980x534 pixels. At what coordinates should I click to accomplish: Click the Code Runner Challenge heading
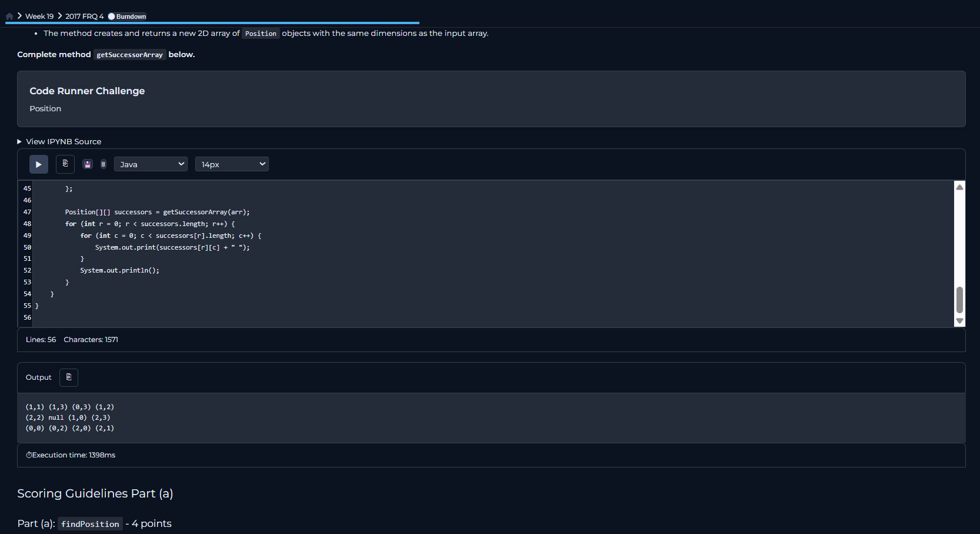pyautogui.click(x=87, y=91)
